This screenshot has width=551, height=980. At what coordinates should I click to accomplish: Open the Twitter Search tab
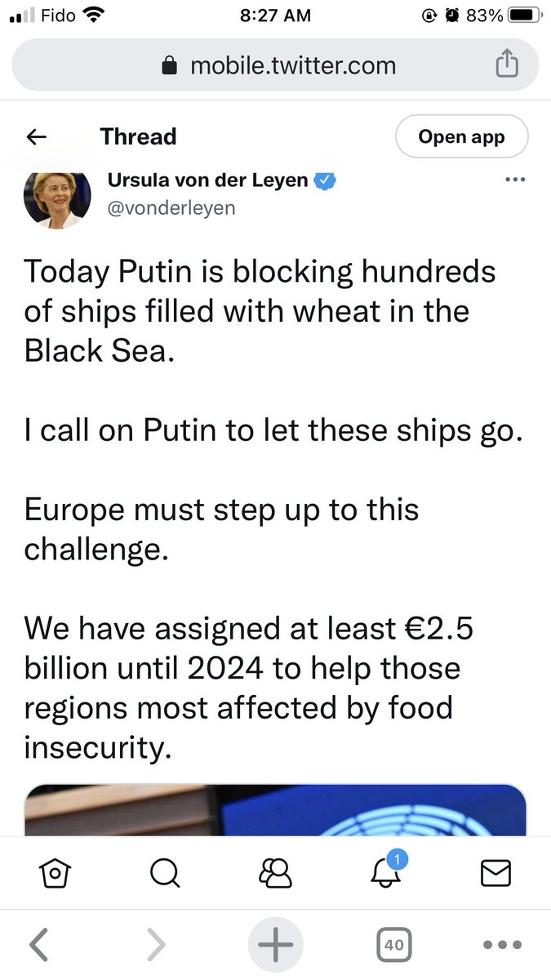165,874
